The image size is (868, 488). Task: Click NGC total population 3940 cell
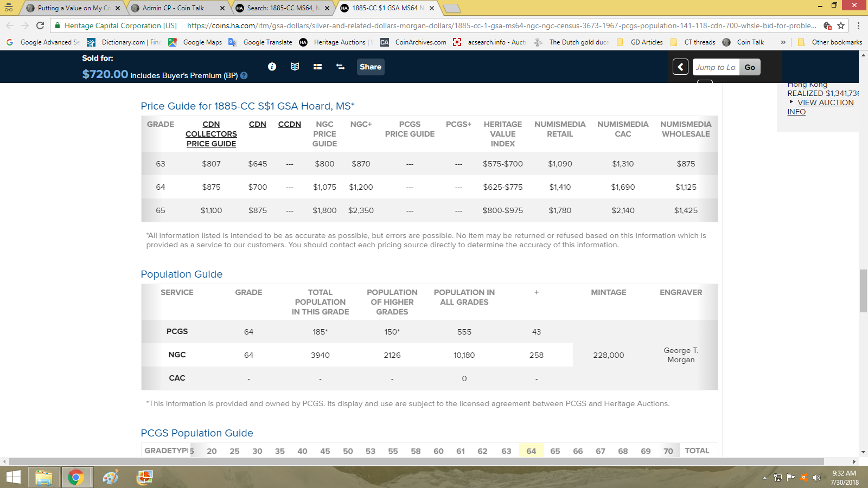320,355
